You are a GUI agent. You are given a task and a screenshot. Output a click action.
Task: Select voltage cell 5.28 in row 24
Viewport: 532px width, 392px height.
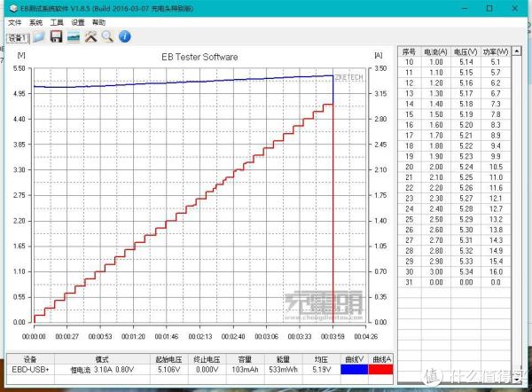pos(465,209)
